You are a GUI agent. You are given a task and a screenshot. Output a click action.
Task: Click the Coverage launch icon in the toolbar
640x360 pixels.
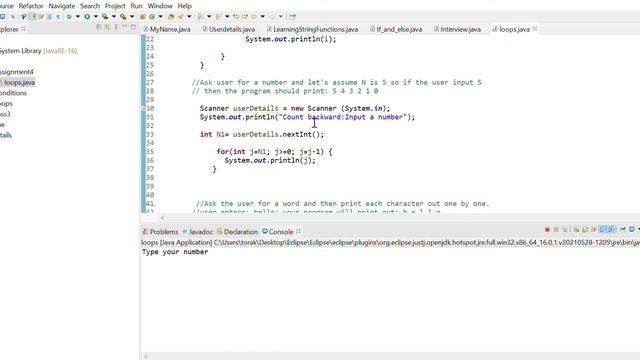coord(105,17)
